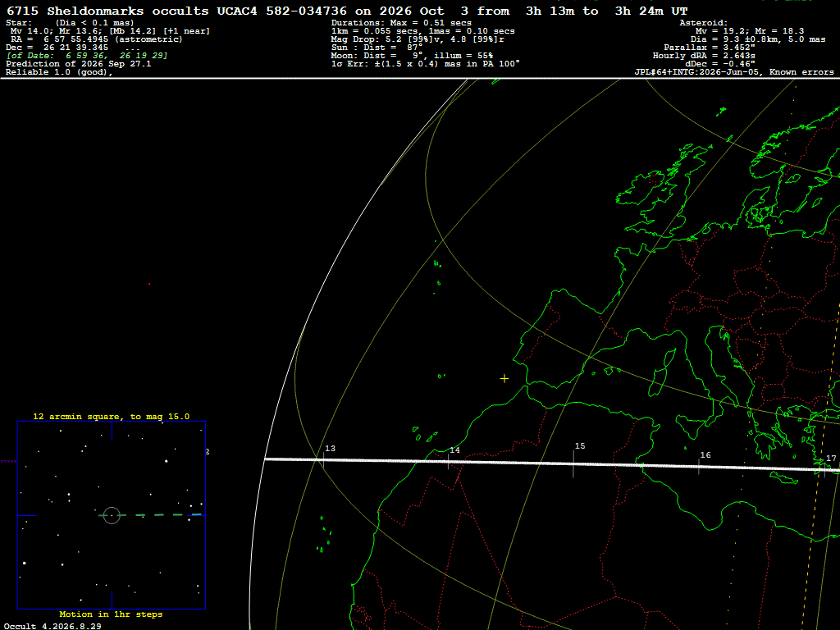Click the 'Motion in 1hr steps' label
The width and height of the screenshot is (840, 630).
[111, 614]
